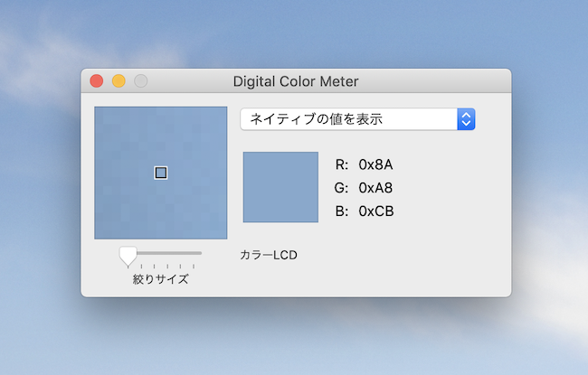This screenshot has height=375, width=588.
Task: Click the sampled blue color swatch
Action: [x=280, y=187]
